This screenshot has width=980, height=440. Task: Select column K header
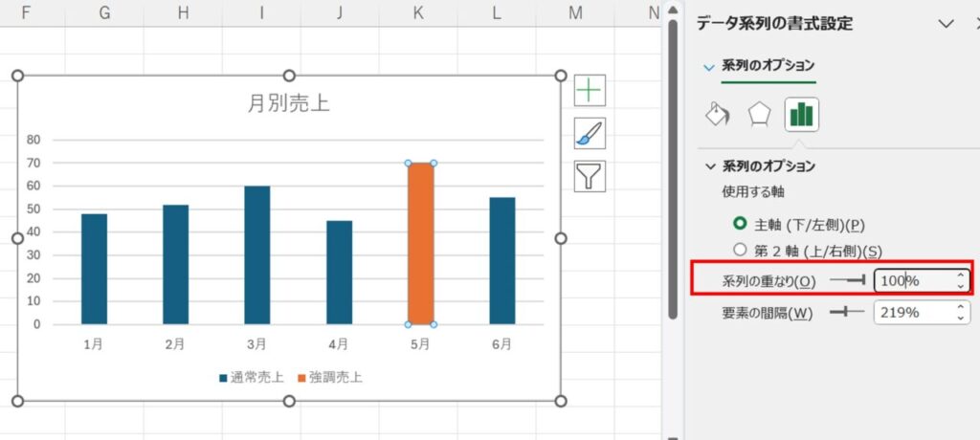point(418,12)
